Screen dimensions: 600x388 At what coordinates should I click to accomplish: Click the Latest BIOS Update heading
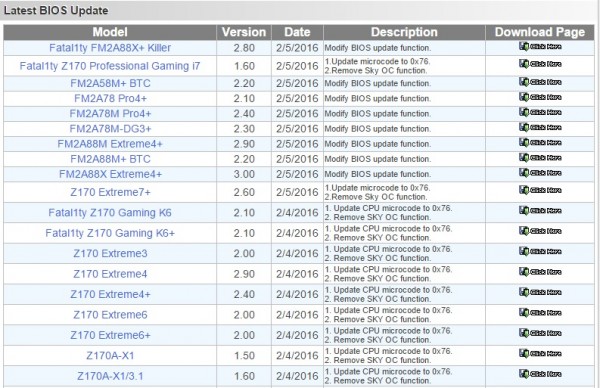click(x=56, y=10)
